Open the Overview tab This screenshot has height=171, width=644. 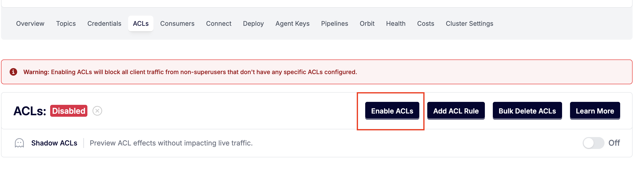pyautogui.click(x=30, y=24)
